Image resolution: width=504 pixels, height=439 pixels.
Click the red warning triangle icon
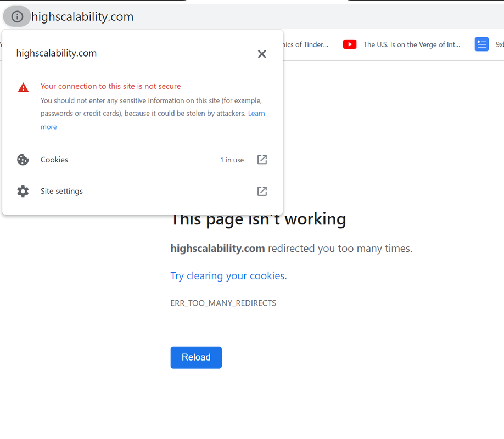point(23,87)
